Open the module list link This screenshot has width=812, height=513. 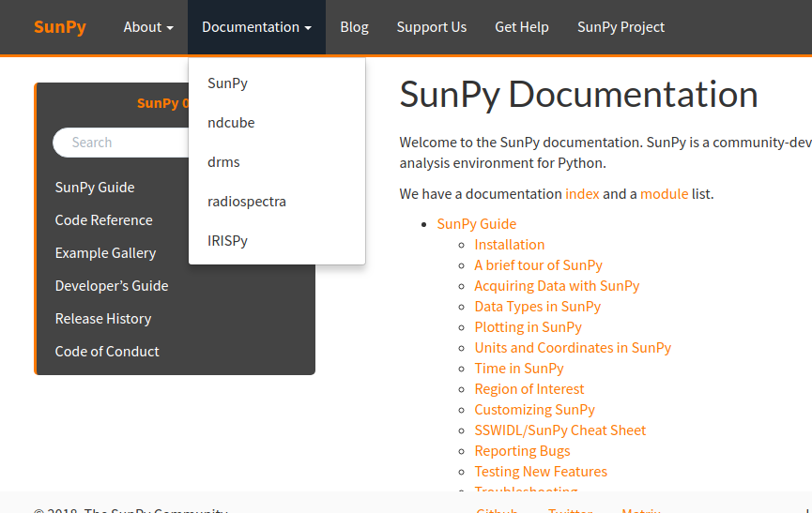click(665, 194)
